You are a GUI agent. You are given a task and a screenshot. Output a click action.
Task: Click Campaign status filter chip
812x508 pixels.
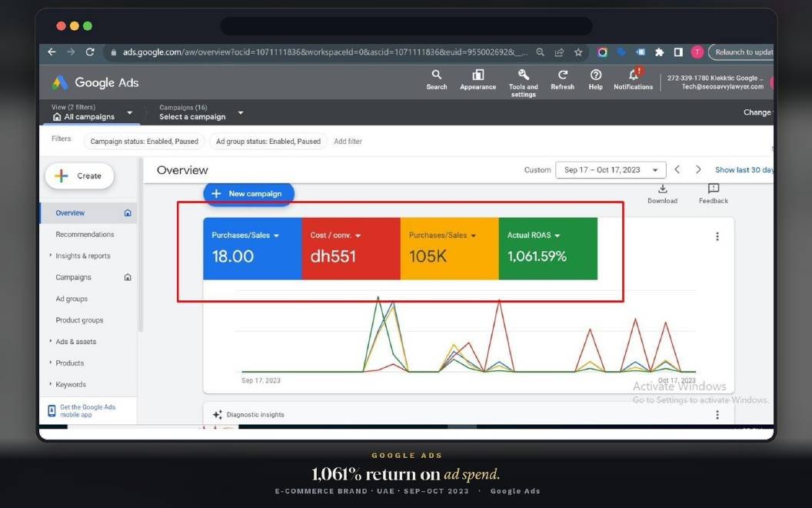coord(144,142)
